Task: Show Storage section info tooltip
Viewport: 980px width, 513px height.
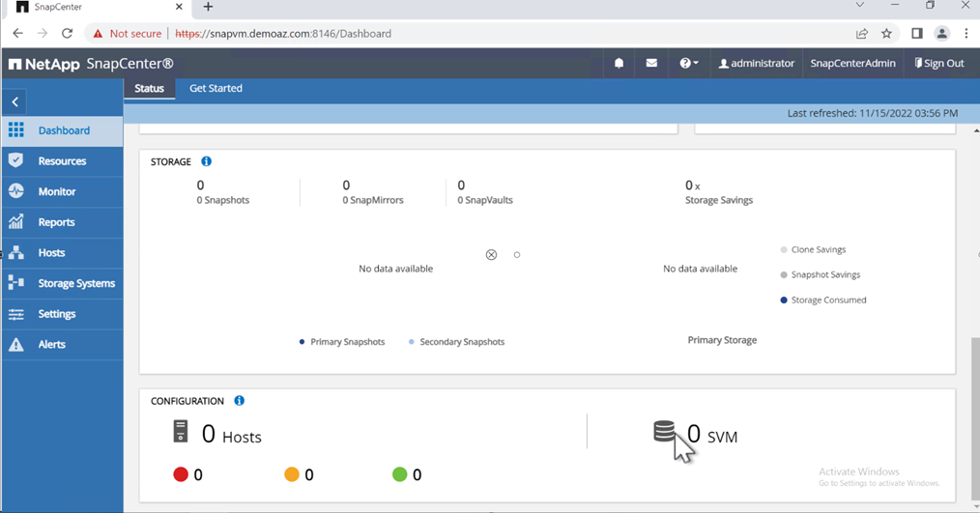Action: tap(206, 161)
